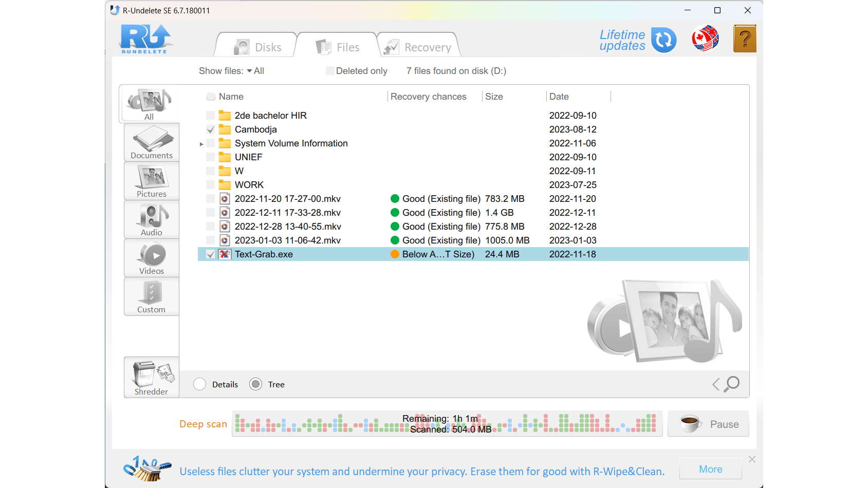Click the Deep scan label
The height and width of the screenshot is (488, 868).
click(x=203, y=424)
